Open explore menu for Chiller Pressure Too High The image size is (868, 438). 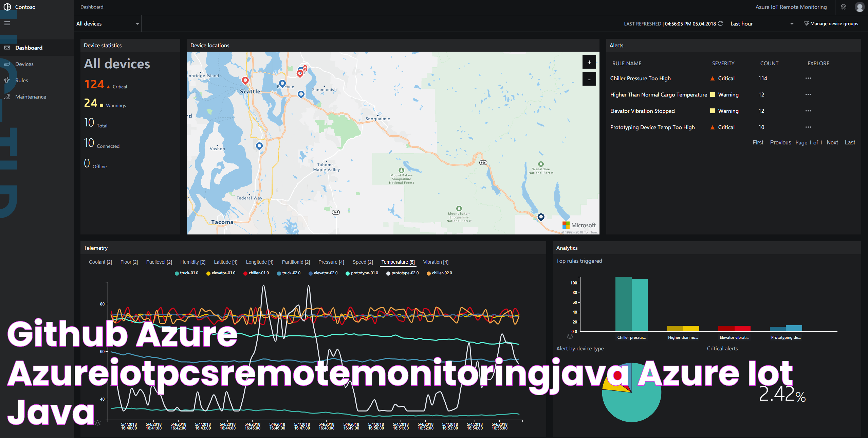(x=808, y=78)
